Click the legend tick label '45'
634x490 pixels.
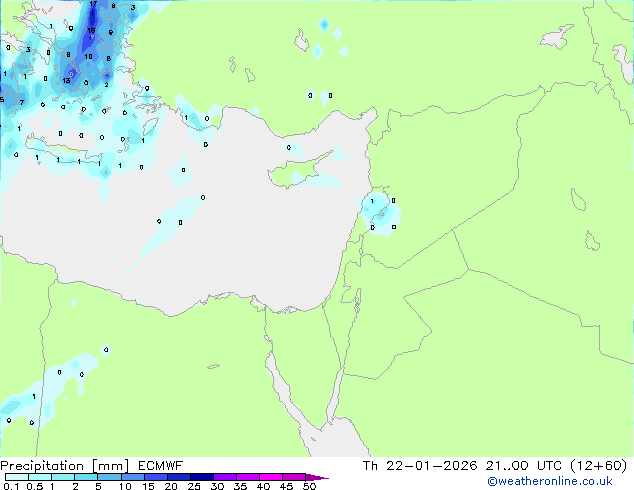[x=286, y=486]
